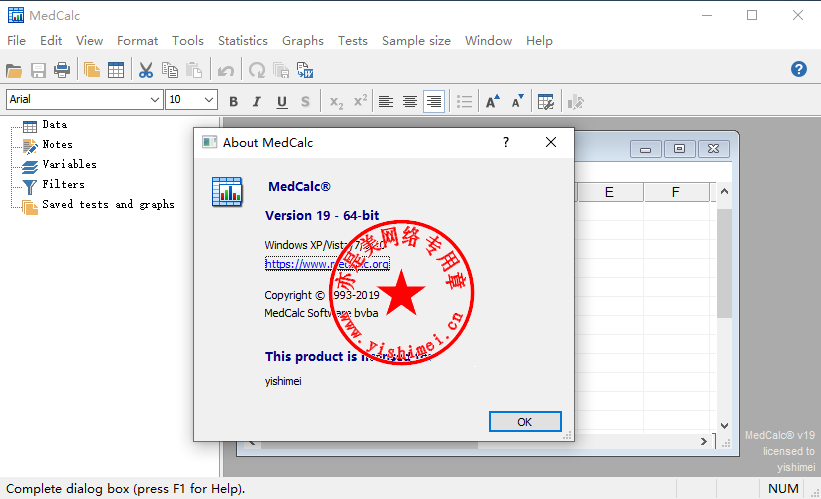Image resolution: width=821 pixels, height=499 pixels.
Task: Toggle Subscript formatting button
Action: pos(336,102)
